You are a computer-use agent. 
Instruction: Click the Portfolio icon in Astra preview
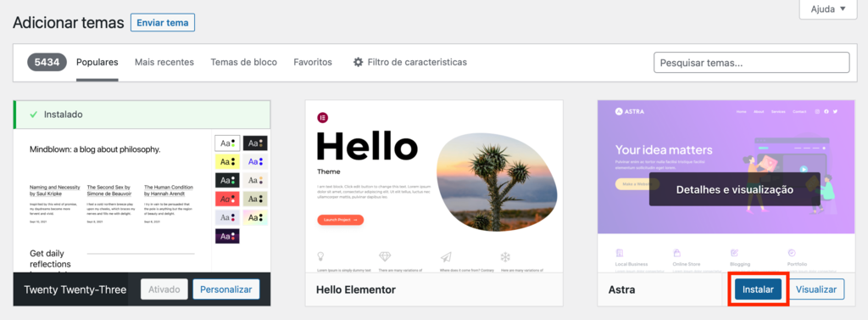tap(792, 252)
